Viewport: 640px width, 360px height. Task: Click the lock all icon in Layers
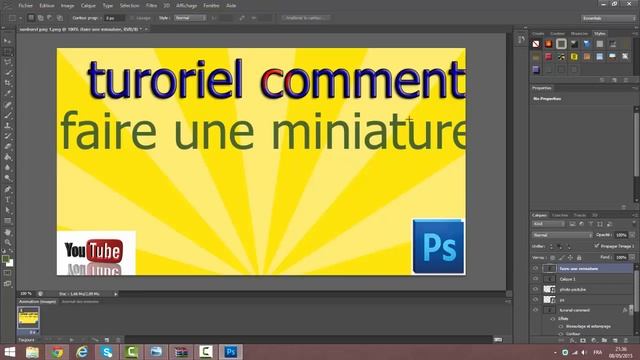579,258
